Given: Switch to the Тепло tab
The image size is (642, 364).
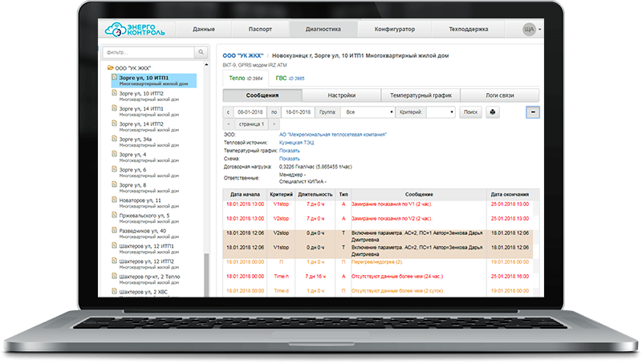Looking at the screenshot, I should (246, 78).
